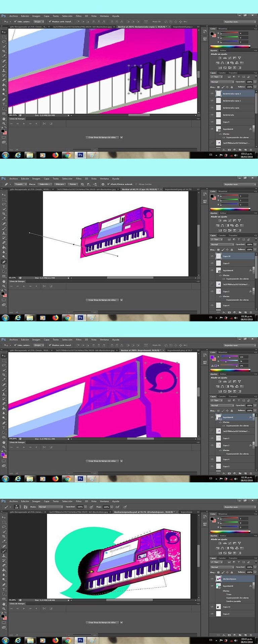
Task: Click the Selección... button
Action: (x=44, y=184)
